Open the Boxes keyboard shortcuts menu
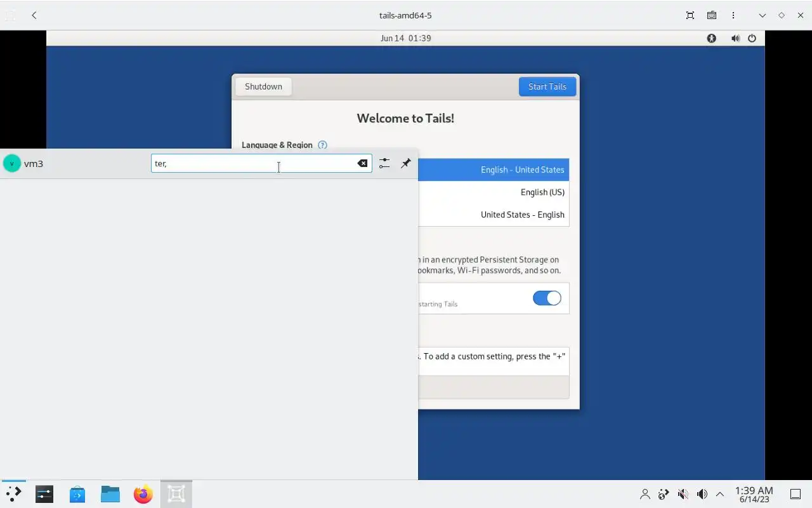Screen dimensions: 812x508 click(712, 15)
